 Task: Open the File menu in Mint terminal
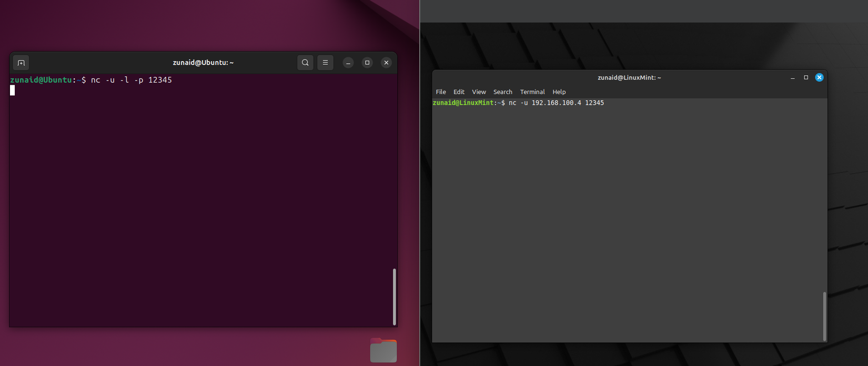441,92
